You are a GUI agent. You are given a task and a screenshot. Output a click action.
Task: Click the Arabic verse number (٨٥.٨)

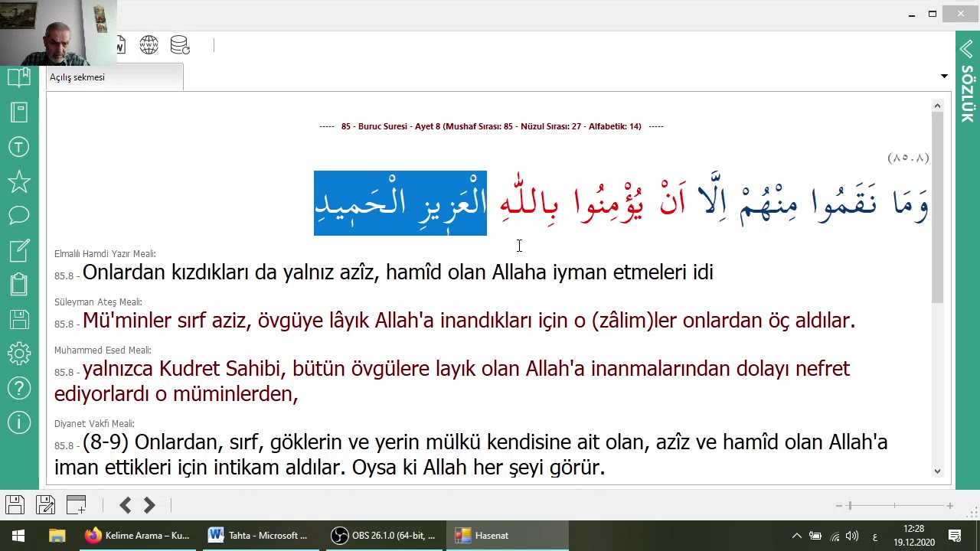click(x=908, y=158)
